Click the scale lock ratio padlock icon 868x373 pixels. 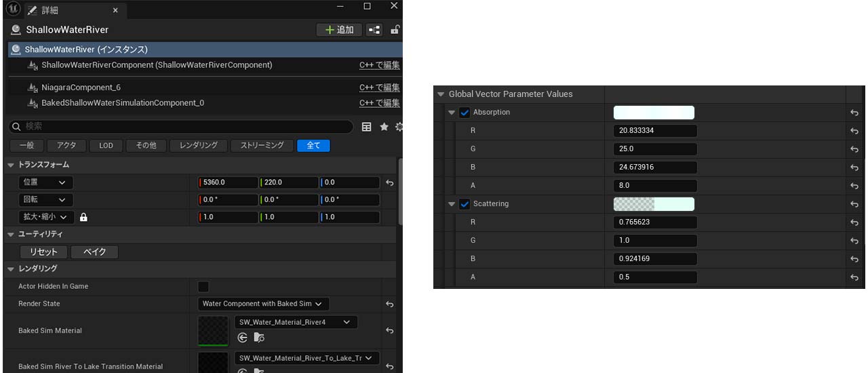point(83,218)
